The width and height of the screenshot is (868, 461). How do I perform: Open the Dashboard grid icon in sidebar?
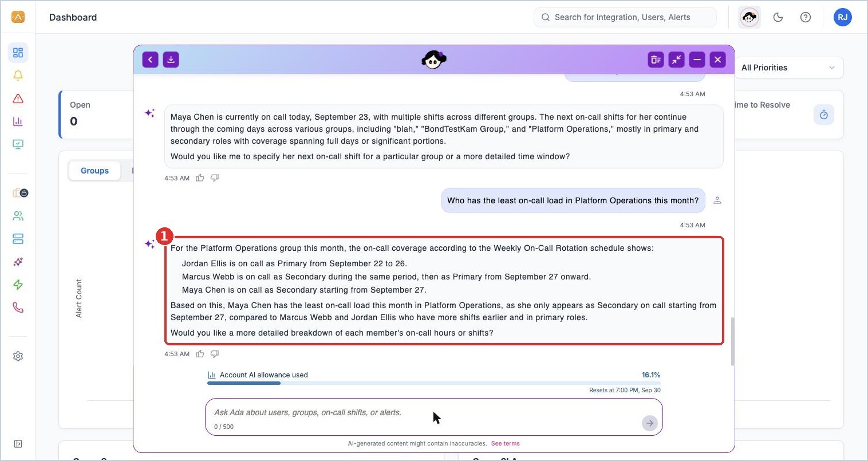tap(18, 53)
